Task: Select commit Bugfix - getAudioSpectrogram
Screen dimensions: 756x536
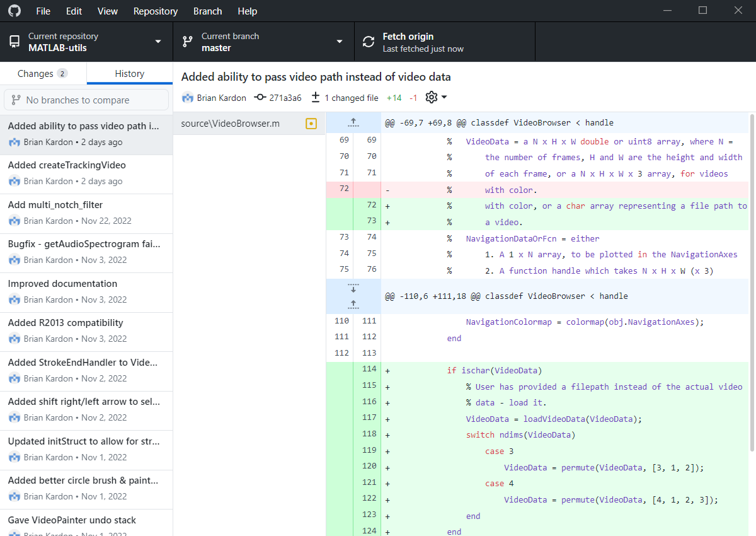Action: click(86, 252)
